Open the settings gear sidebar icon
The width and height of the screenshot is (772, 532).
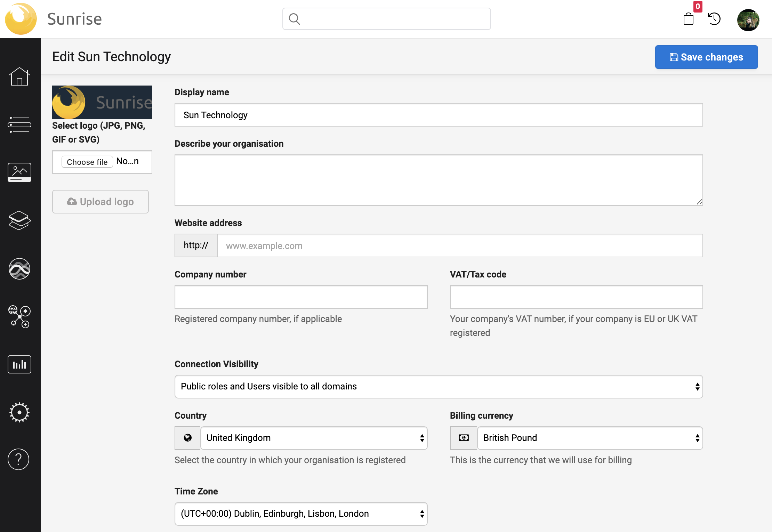[19, 412]
